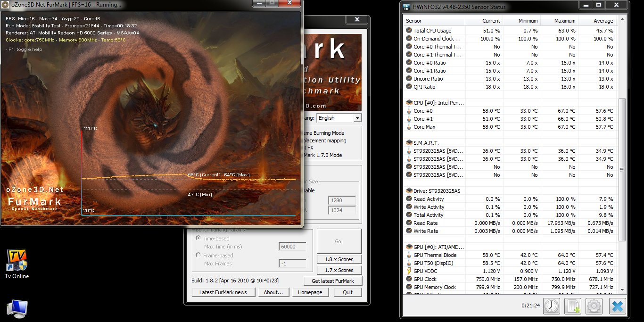Click the thermometer icon beside CPU Core #1 temperature

[409, 119]
